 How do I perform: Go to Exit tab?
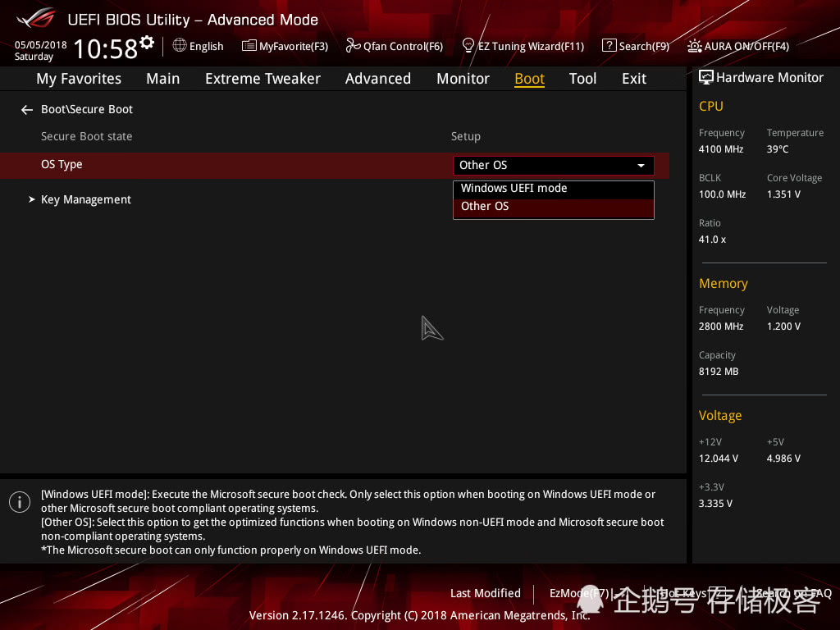pos(634,79)
